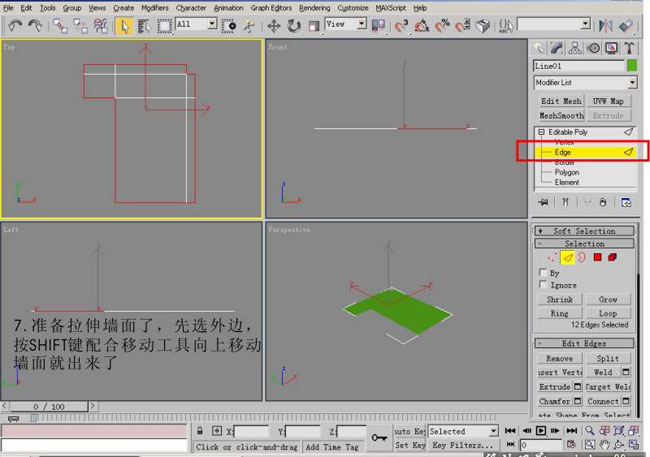Screen dimensions: 650x457
Task: Select Border mode in Selection rollout
Action: click(582, 258)
